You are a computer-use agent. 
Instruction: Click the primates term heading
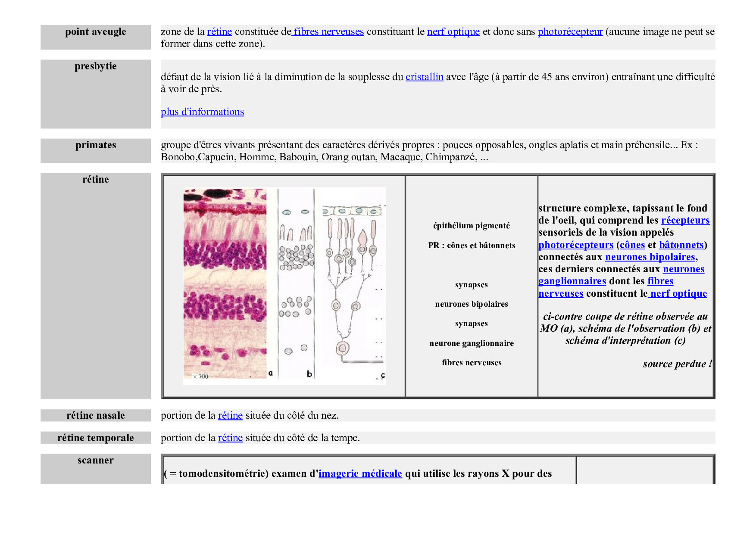[95, 145]
